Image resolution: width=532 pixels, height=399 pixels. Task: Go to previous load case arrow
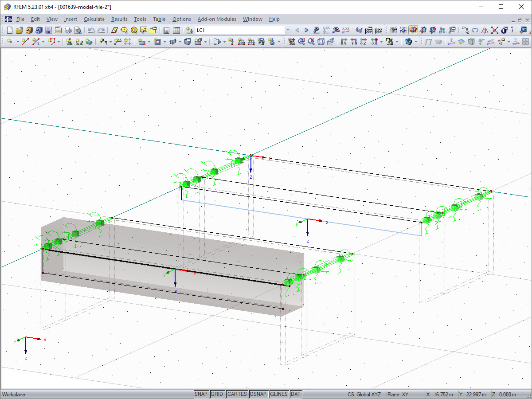click(297, 31)
